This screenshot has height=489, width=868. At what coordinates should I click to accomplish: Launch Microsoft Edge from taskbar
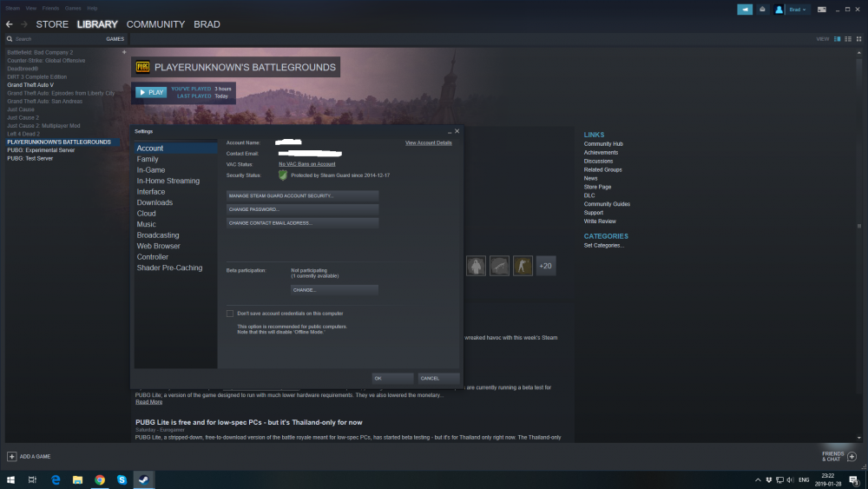[56, 479]
